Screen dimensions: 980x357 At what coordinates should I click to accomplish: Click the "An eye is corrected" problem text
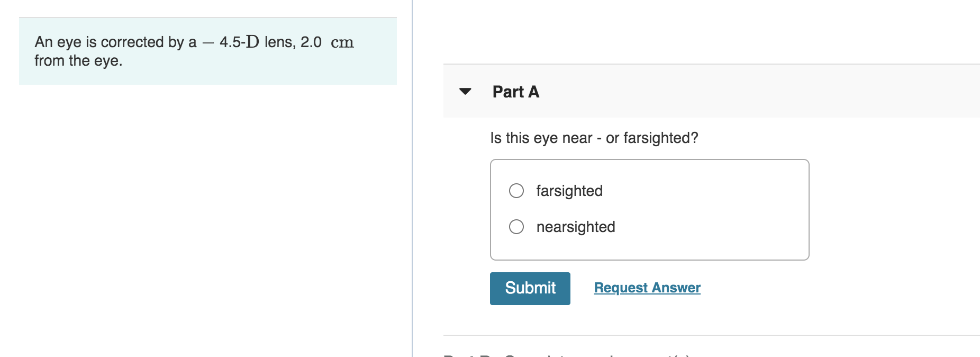pyautogui.click(x=115, y=42)
